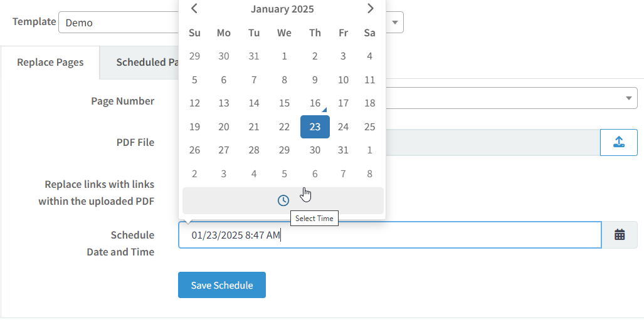
Task: Switch to the Replace Pages tab
Action: [50, 63]
